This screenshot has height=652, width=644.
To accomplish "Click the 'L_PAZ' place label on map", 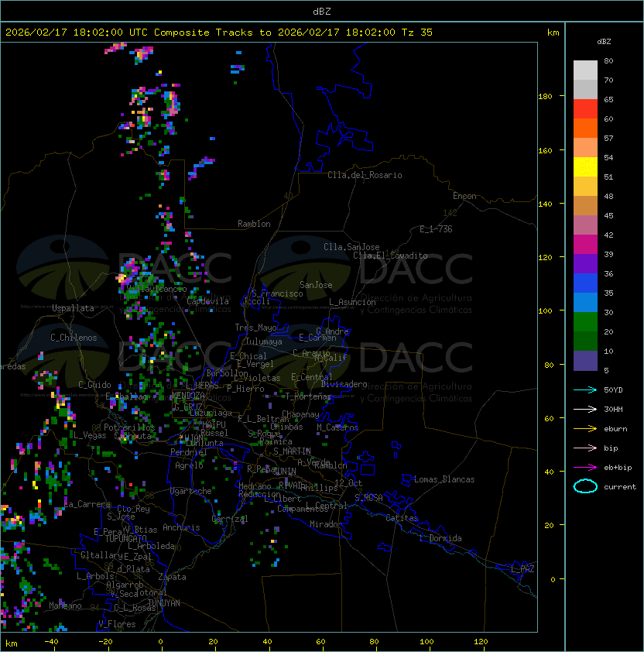I will 522,569.
